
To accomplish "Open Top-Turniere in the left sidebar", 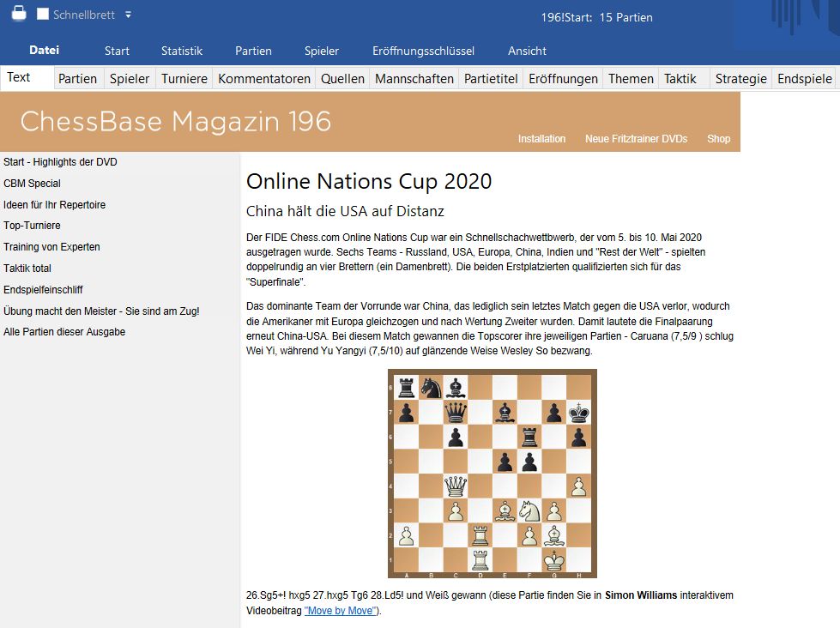I will 32,226.
